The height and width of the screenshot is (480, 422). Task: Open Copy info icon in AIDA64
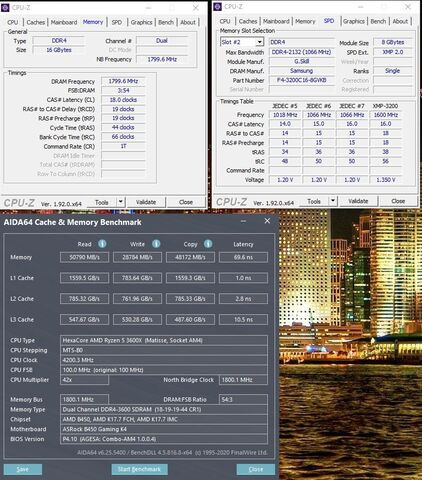(x=208, y=244)
